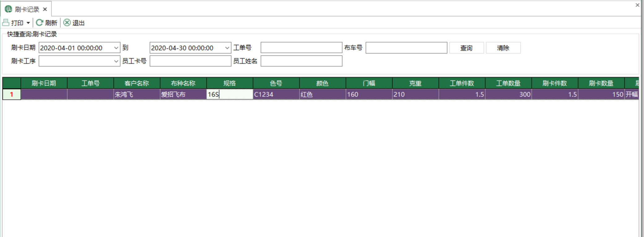Click the 克重 column header

(416, 83)
